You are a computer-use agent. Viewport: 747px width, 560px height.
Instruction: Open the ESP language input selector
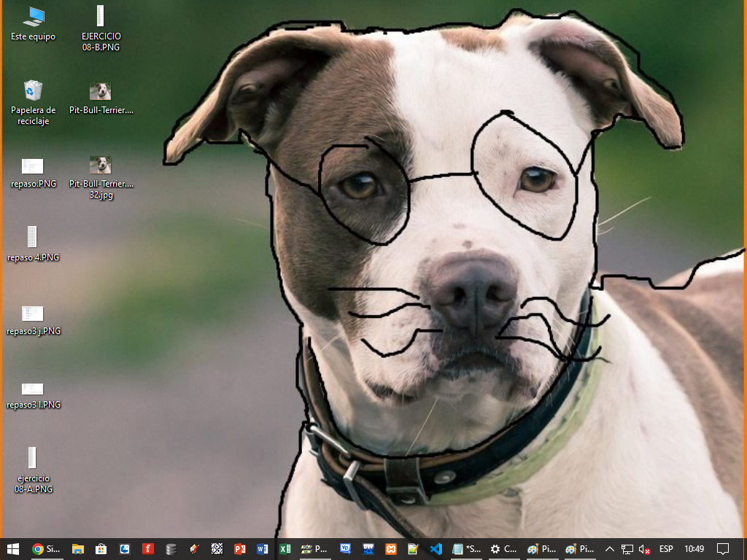point(666,549)
